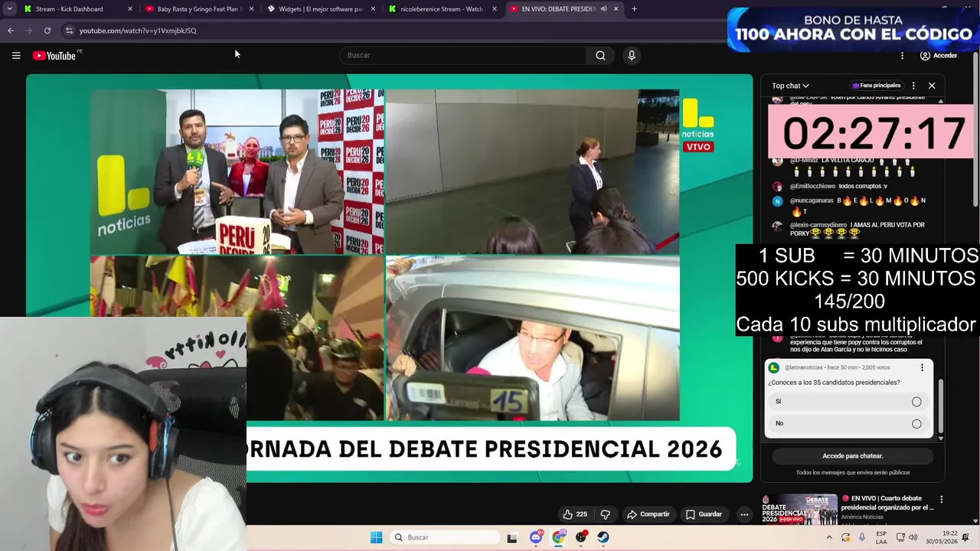Open a new browser tab
The width and height of the screenshot is (980, 551).
point(634,9)
